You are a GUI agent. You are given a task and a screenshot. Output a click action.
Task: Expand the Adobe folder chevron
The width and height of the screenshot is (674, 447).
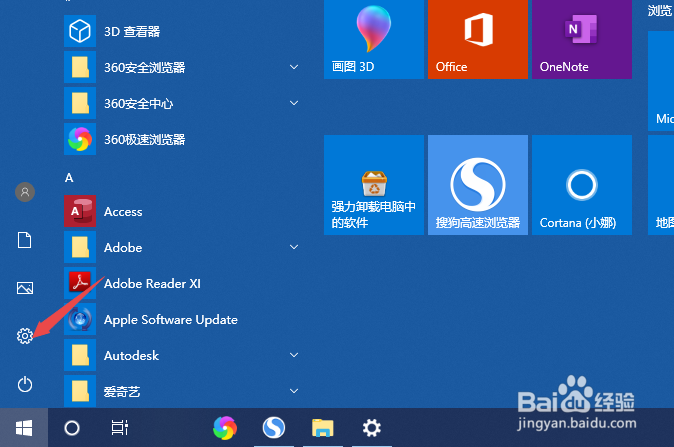click(x=294, y=247)
